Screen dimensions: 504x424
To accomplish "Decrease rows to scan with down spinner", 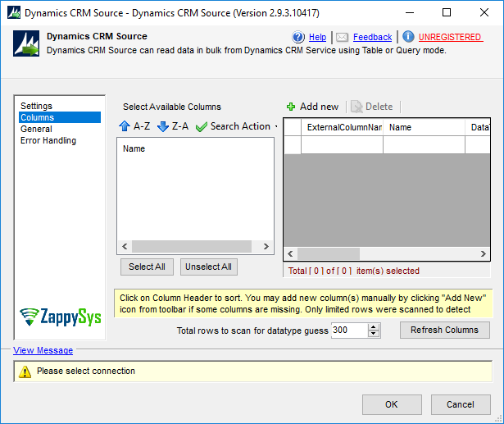I will [x=374, y=334].
